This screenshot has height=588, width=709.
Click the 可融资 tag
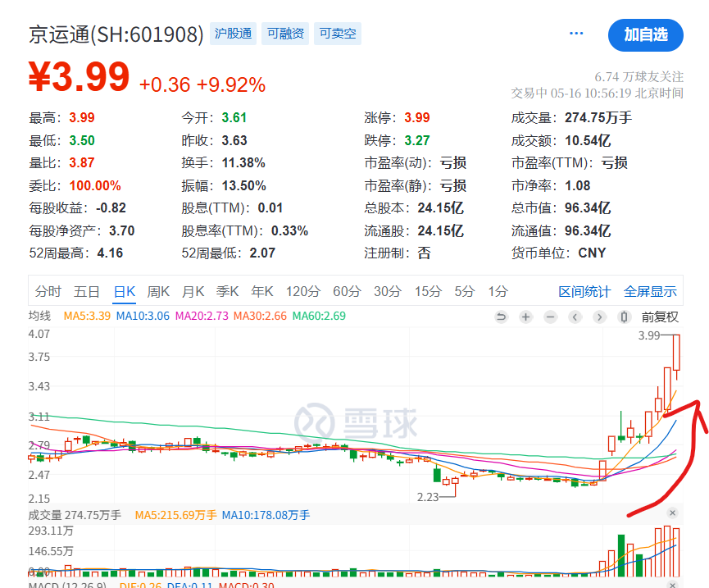[x=285, y=34]
